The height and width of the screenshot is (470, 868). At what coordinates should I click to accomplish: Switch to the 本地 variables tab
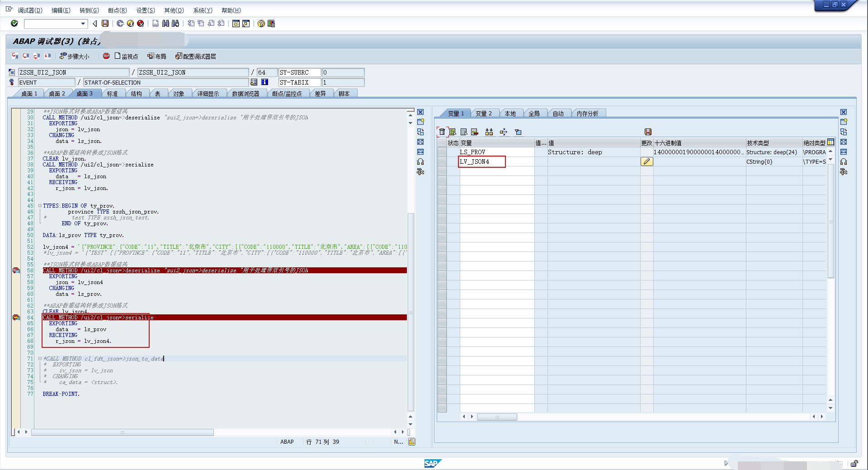[x=510, y=114]
